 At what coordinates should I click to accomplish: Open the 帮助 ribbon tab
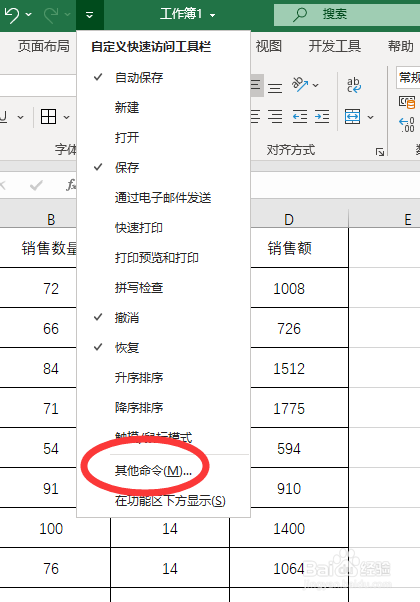(x=400, y=46)
